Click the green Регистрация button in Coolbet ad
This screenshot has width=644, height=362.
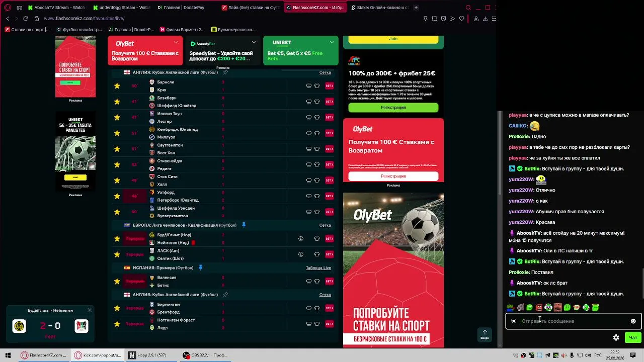(x=393, y=108)
